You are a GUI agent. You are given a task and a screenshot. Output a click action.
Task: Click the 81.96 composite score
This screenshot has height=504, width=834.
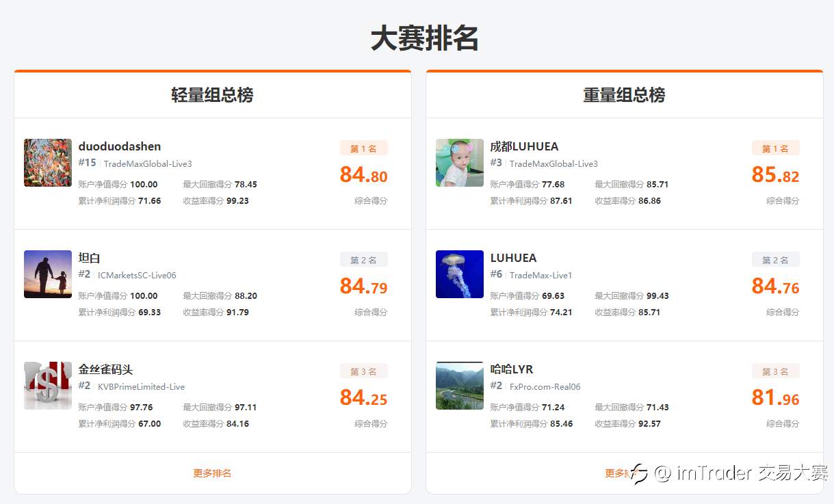coord(776,398)
